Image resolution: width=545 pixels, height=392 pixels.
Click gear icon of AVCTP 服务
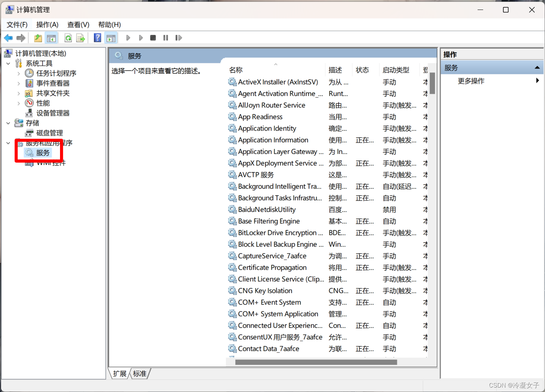[x=232, y=174]
